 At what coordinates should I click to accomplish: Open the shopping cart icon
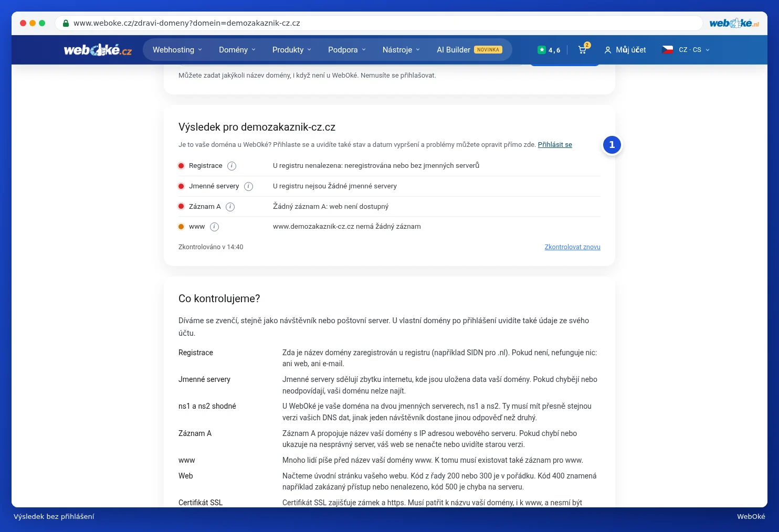click(583, 49)
